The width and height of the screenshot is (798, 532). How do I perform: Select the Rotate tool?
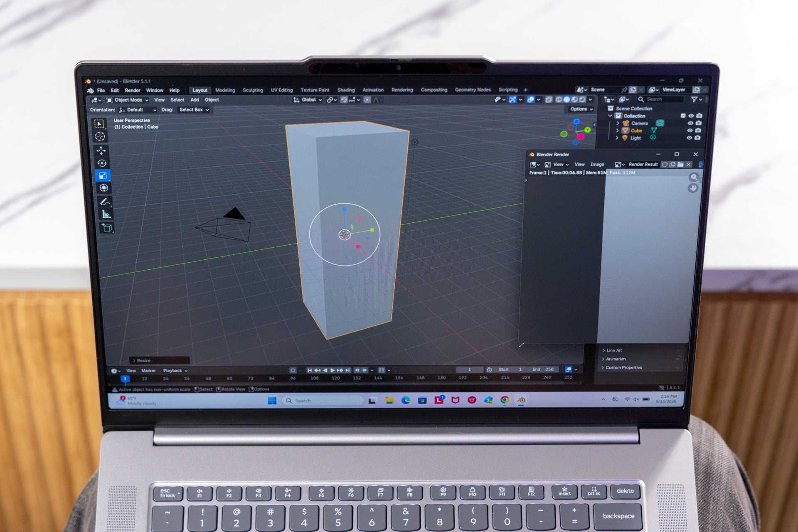point(102,163)
